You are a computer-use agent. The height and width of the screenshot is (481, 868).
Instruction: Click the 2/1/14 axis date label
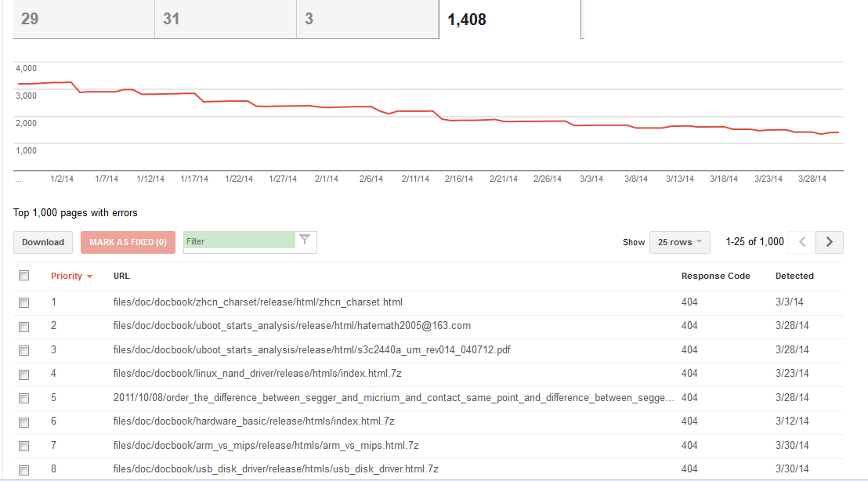click(327, 179)
